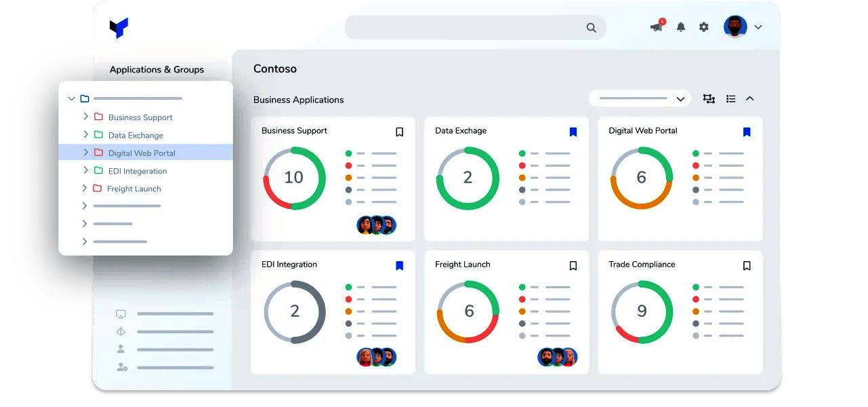Click the user settings icon in sidebar
This screenshot has height=407, width=868.
pyautogui.click(x=121, y=367)
